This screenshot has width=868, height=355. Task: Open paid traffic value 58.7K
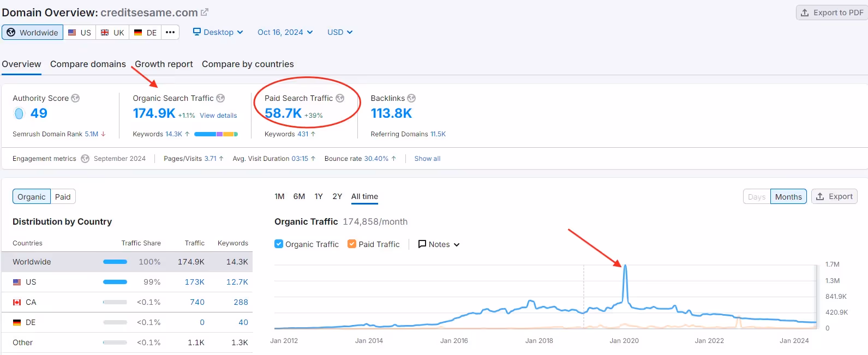(283, 113)
